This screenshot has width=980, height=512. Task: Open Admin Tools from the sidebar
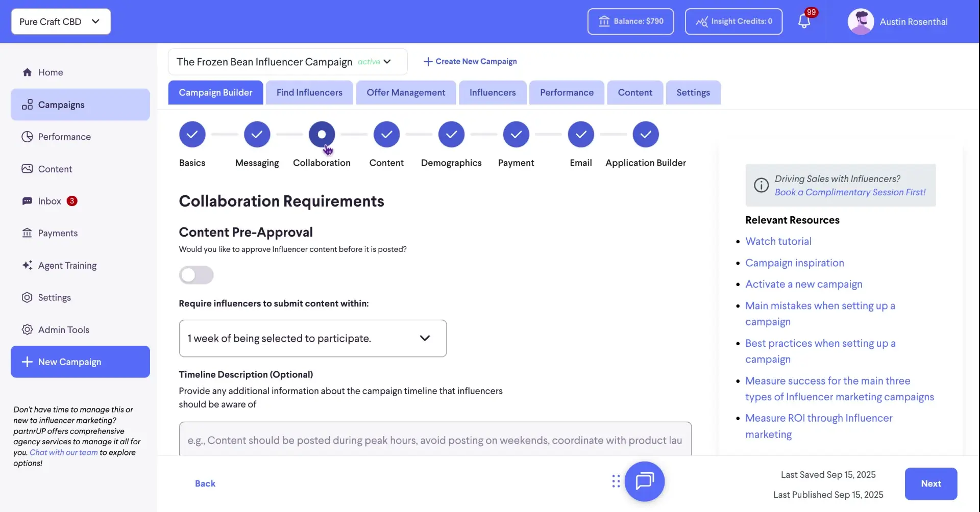[63, 329]
